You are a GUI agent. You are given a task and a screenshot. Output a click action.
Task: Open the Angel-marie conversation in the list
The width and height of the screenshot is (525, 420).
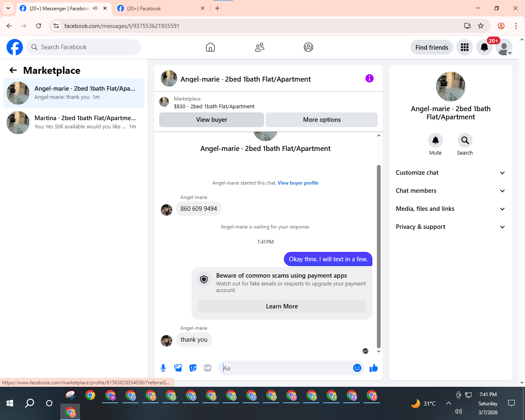[74, 93]
